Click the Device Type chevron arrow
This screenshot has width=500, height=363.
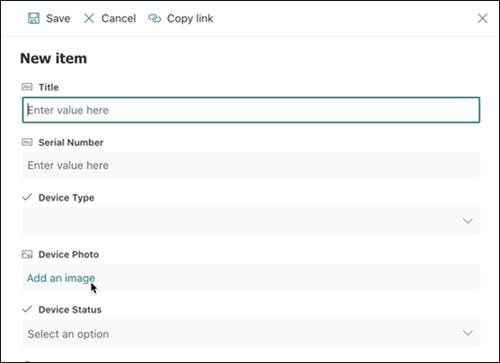coord(468,221)
